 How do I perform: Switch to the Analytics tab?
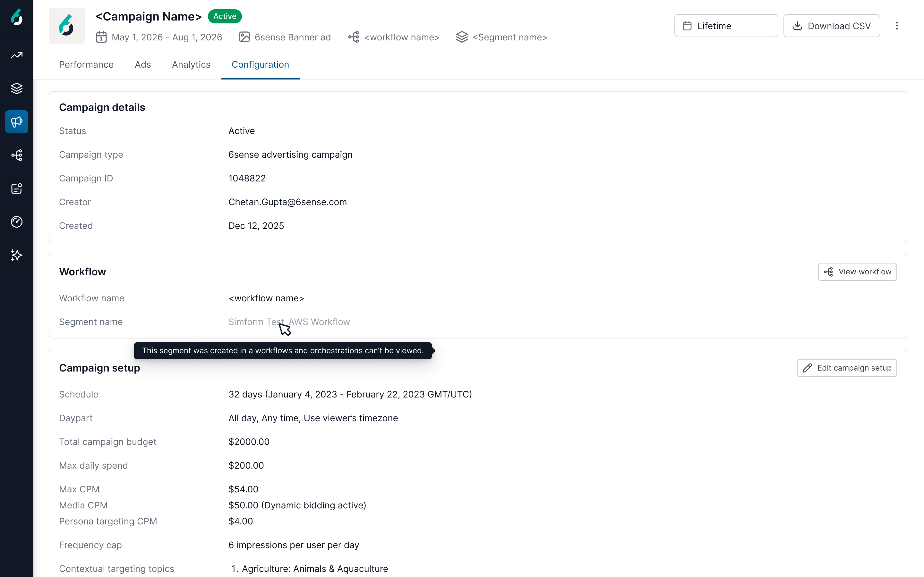coord(191,64)
